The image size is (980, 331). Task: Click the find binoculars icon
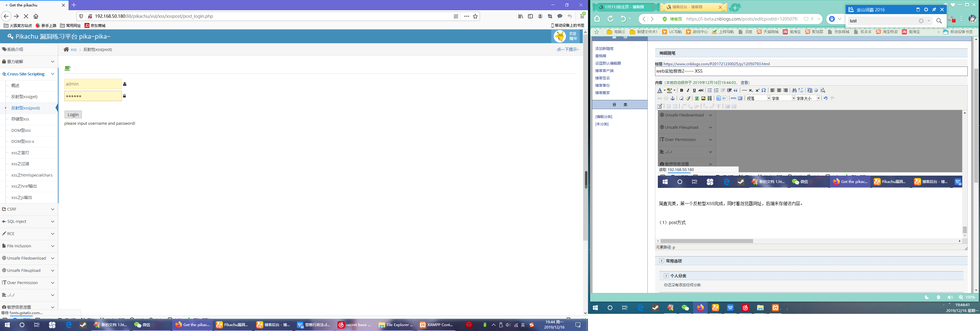point(794,91)
